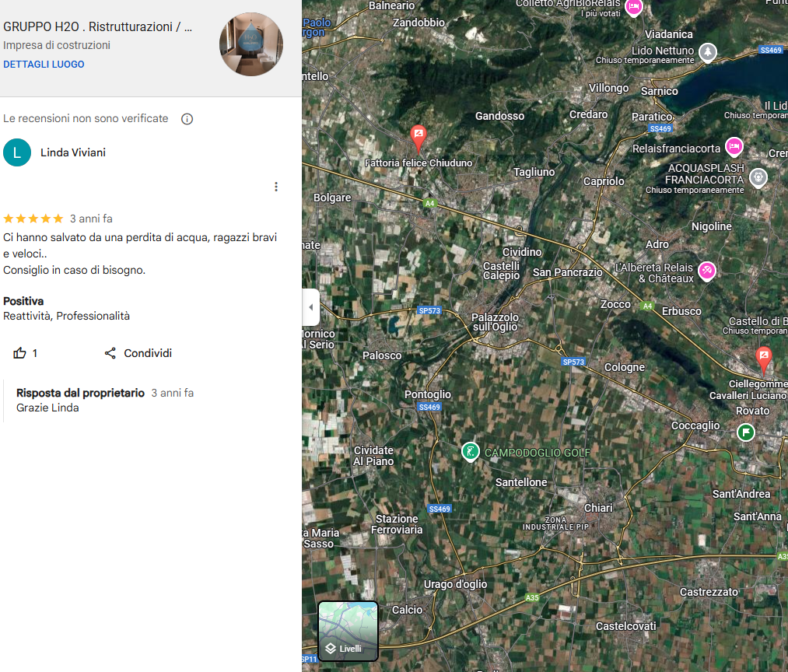Collapse the side panel arrow
The image size is (788, 672).
(x=310, y=307)
